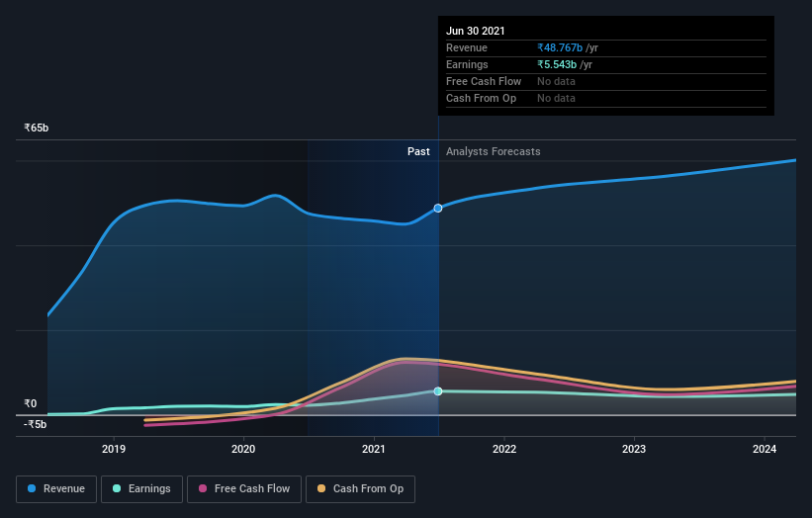Click the 2022 x-axis label
The width and height of the screenshot is (812, 518).
[x=504, y=449]
